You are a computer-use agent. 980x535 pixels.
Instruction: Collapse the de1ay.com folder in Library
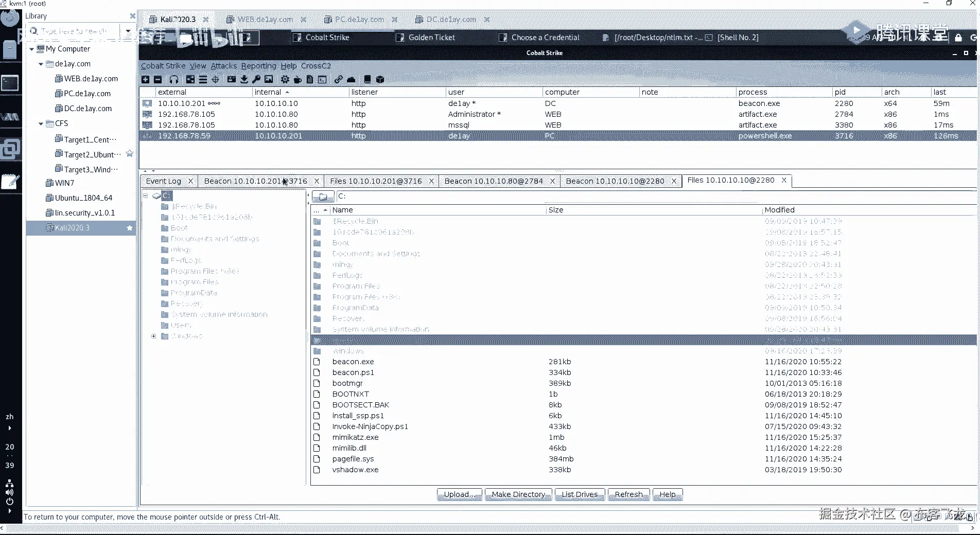pyautogui.click(x=41, y=64)
